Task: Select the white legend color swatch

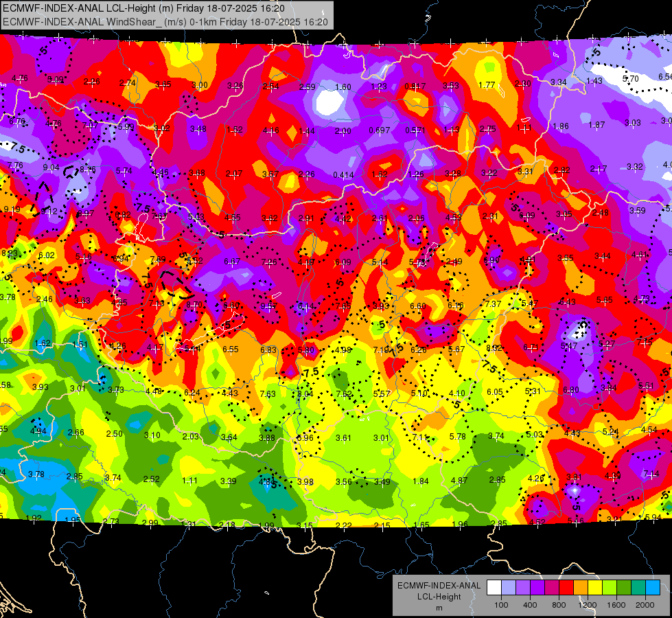Action: pos(494,588)
